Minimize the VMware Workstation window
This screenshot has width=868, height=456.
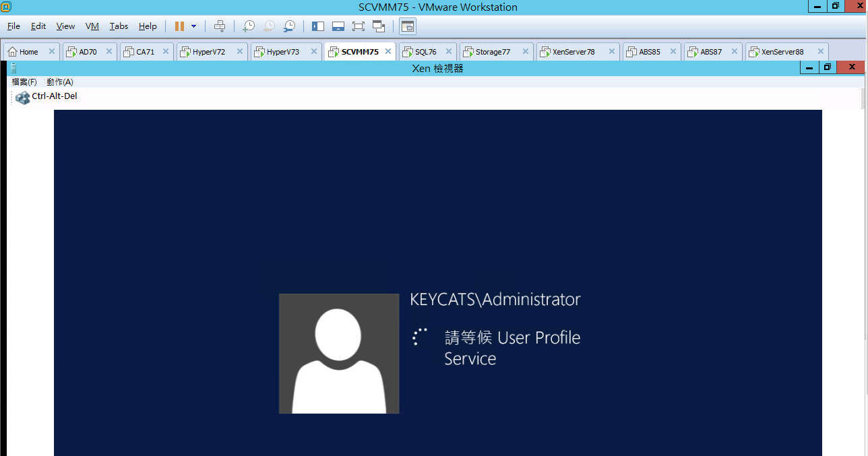pos(817,6)
